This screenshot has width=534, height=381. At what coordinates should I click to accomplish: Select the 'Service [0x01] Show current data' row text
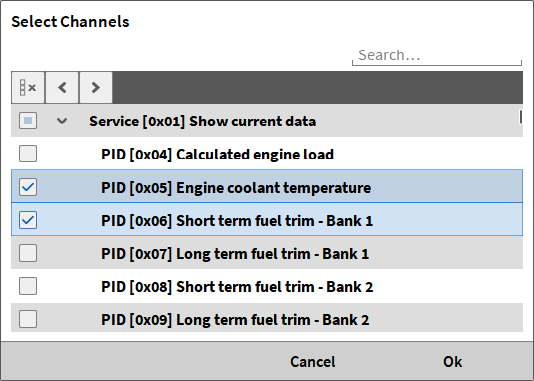[x=203, y=121]
